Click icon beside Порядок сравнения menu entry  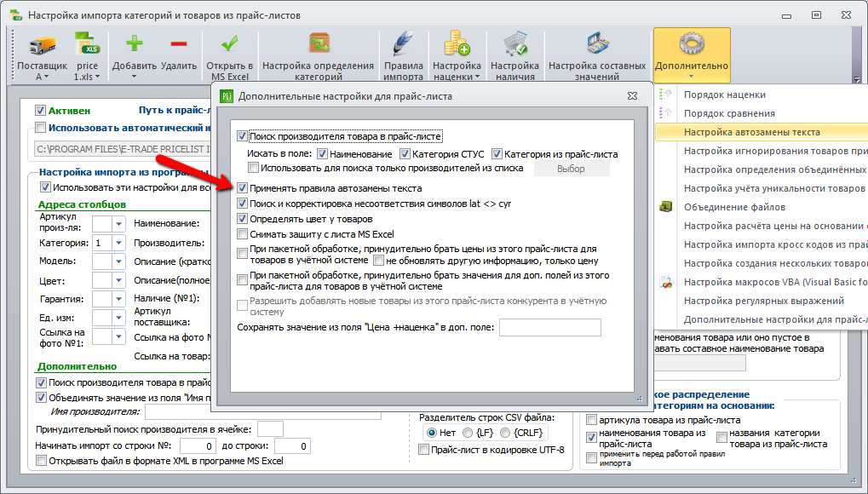(665, 113)
